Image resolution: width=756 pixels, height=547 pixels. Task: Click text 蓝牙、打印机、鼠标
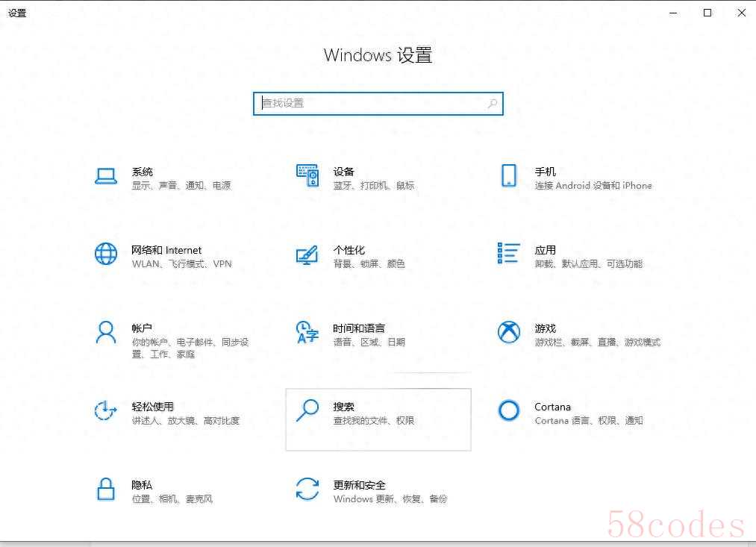pos(374,186)
